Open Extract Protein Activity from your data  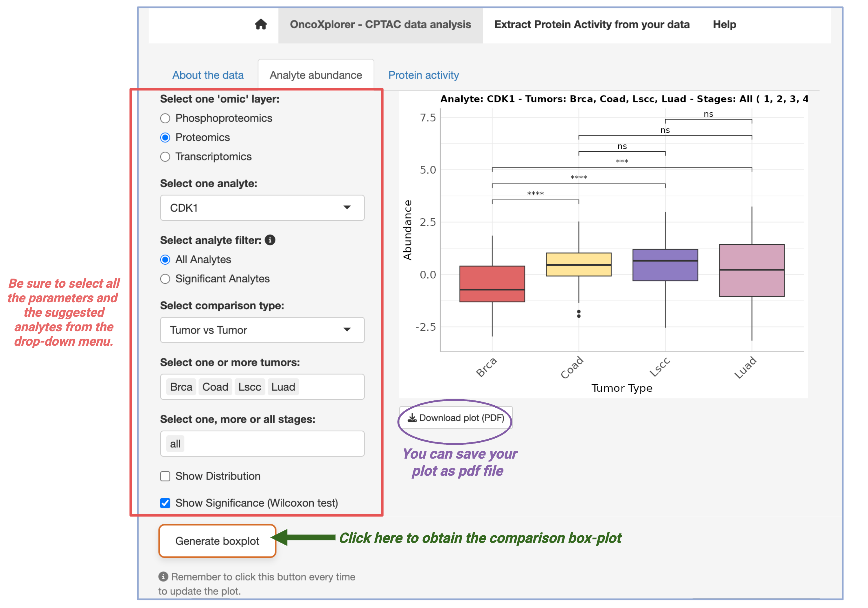coord(592,24)
